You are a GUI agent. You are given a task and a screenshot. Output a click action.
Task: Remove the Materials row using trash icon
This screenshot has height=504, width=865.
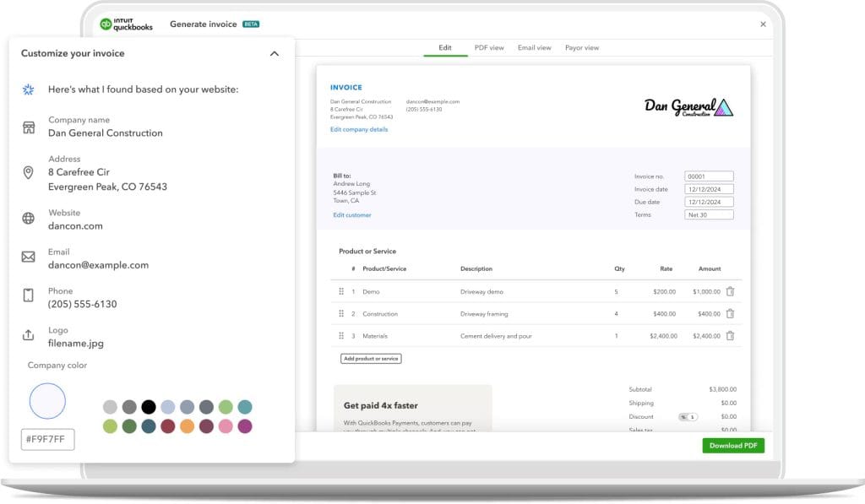click(730, 336)
